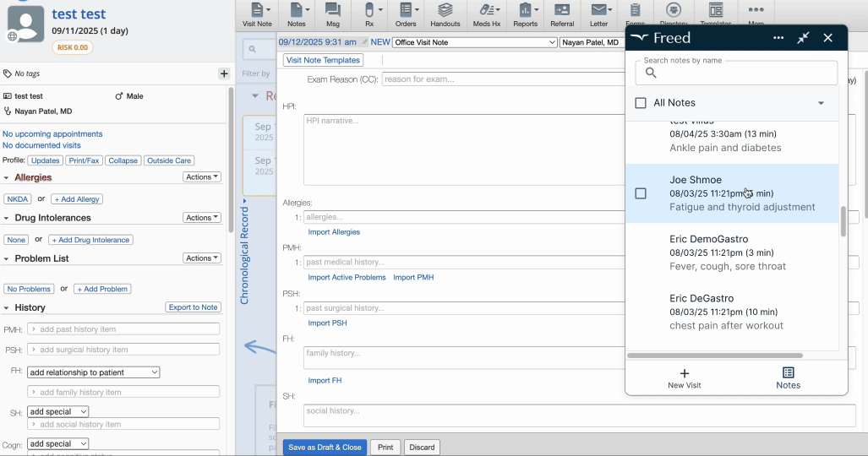Open the Drug Intolerances Actions dropdown
This screenshot has height=456, width=868.
click(201, 218)
